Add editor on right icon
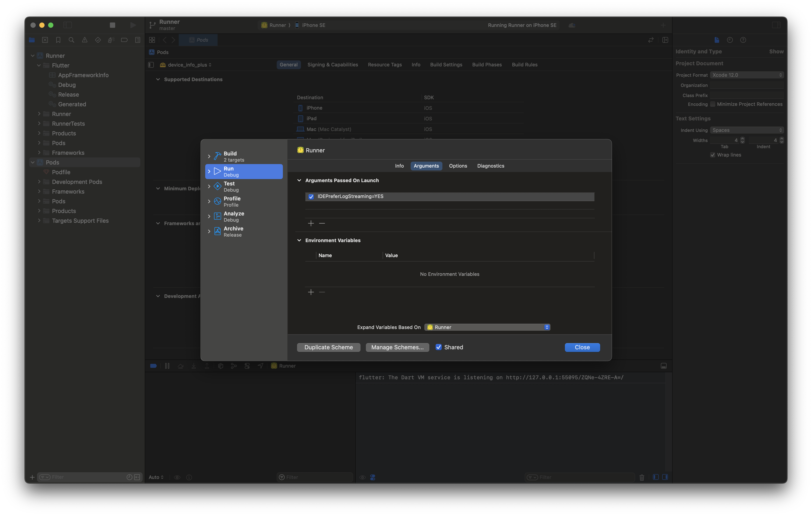Image resolution: width=812 pixels, height=516 pixels. coord(665,40)
